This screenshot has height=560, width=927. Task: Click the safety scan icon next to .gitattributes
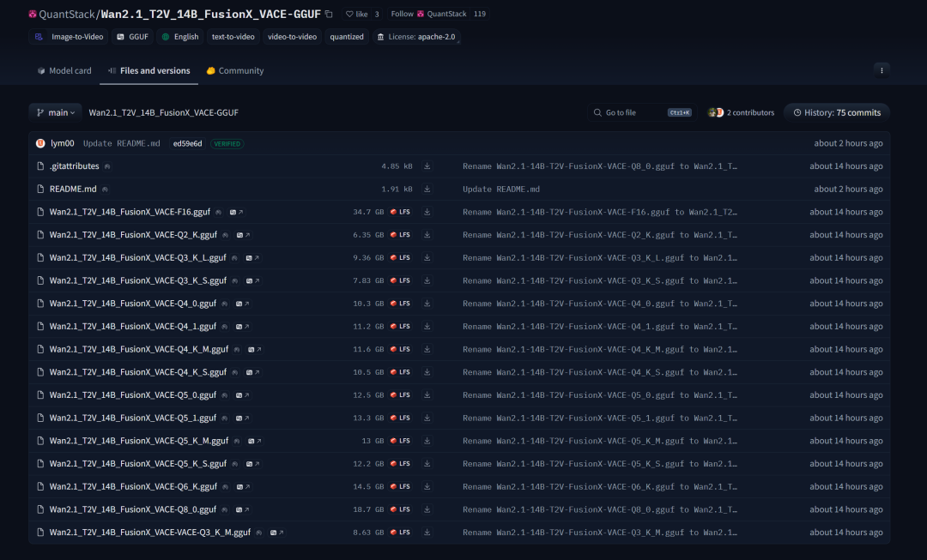(x=107, y=166)
